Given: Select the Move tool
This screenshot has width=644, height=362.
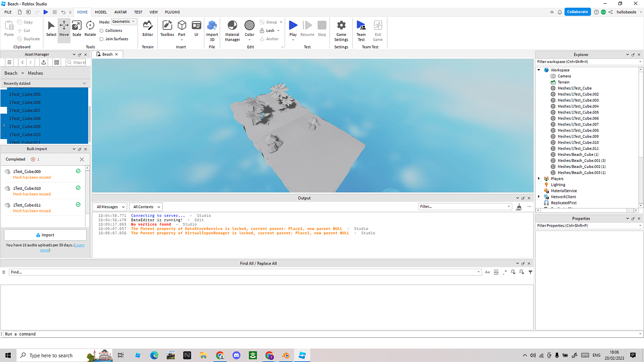Looking at the screenshot, I should 64,29.
